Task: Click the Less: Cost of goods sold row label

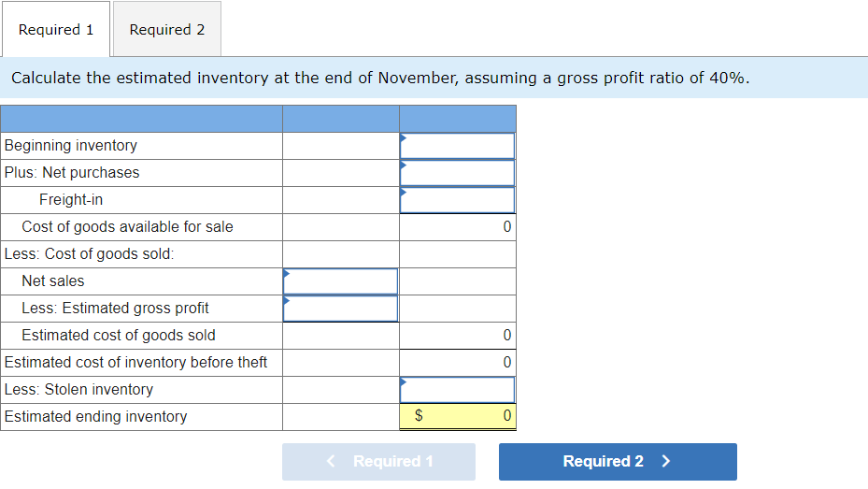Action: pyautogui.click(x=90, y=254)
